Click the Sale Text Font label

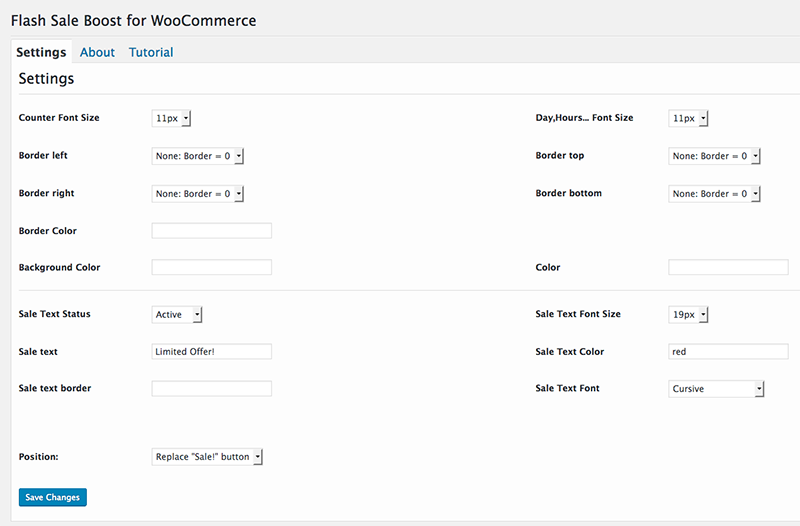567,388
